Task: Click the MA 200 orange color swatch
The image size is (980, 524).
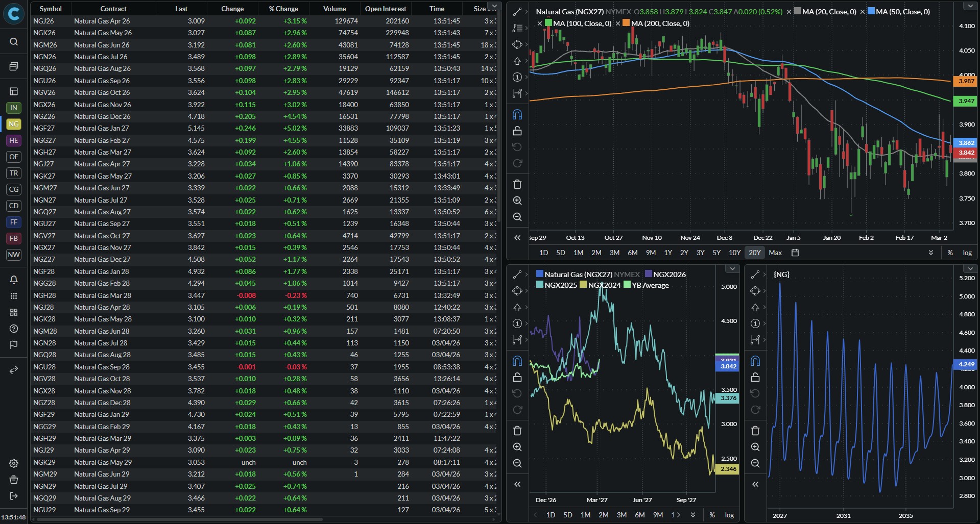Action: coord(626,23)
